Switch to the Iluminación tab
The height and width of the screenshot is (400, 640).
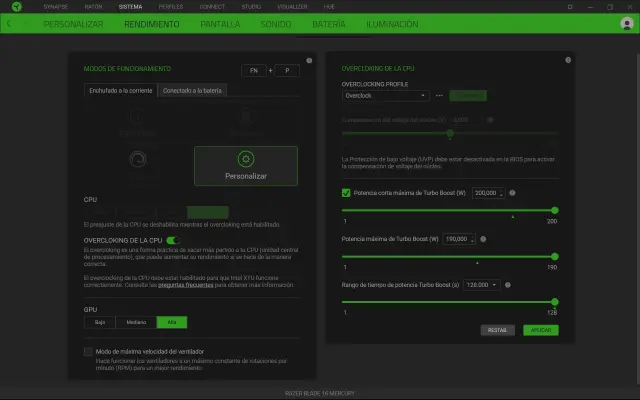point(392,23)
